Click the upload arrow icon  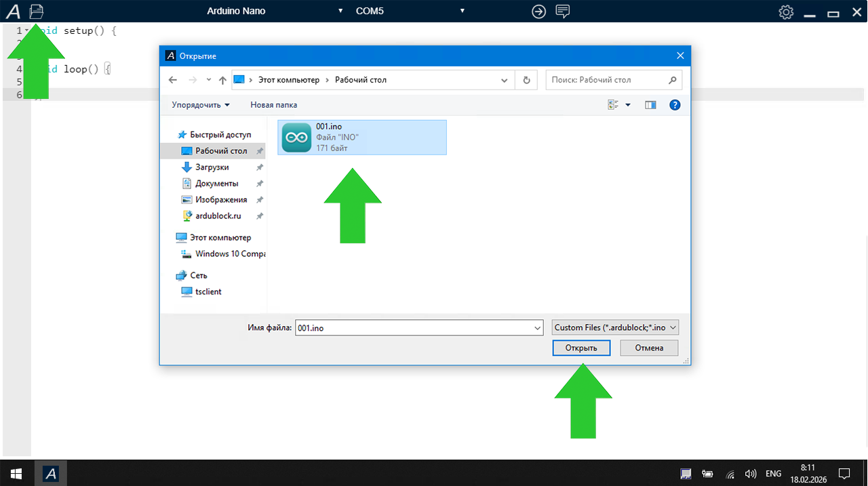point(538,12)
